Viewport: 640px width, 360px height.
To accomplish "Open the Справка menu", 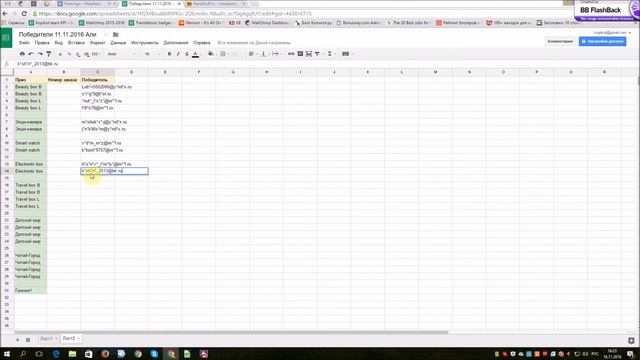I will [x=202, y=42].
